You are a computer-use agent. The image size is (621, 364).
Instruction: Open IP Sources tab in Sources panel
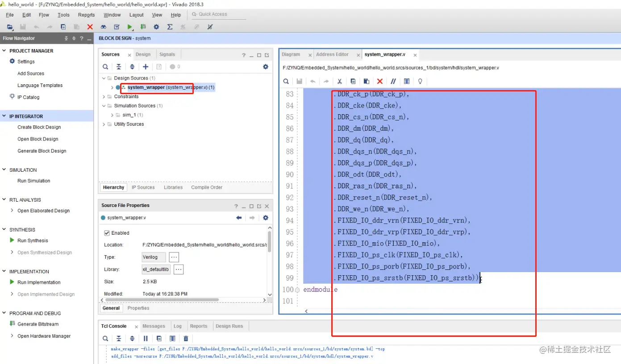click(143, 187)
